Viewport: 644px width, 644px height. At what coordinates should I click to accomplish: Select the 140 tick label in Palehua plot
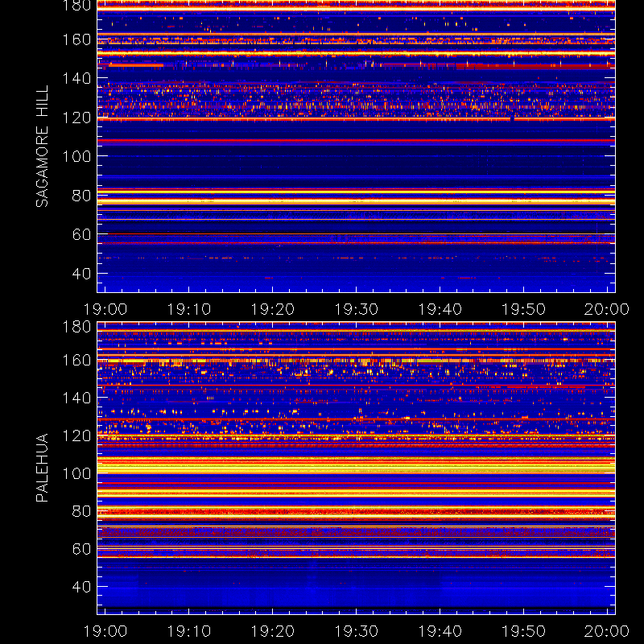pyautogui.click(x=76, y=398)
